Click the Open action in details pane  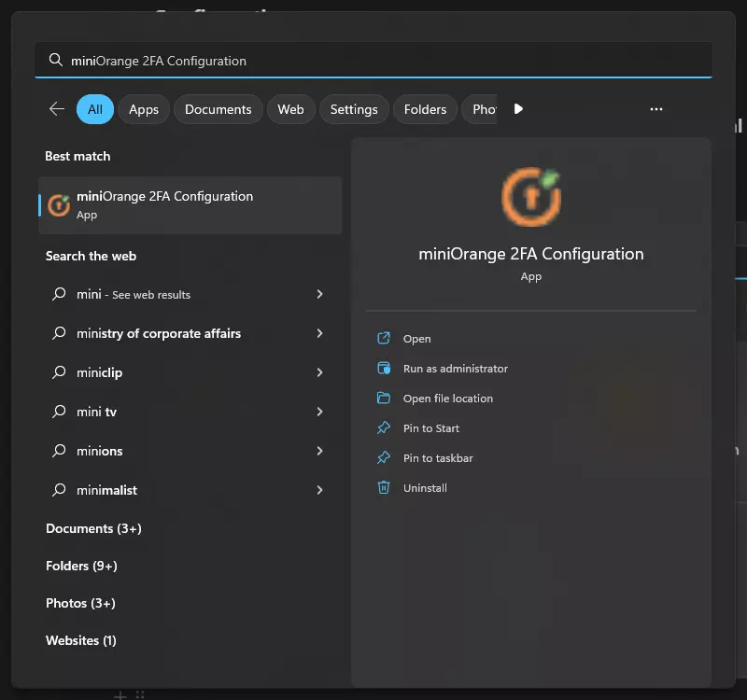pyautogui.click(x=416, y=339)
